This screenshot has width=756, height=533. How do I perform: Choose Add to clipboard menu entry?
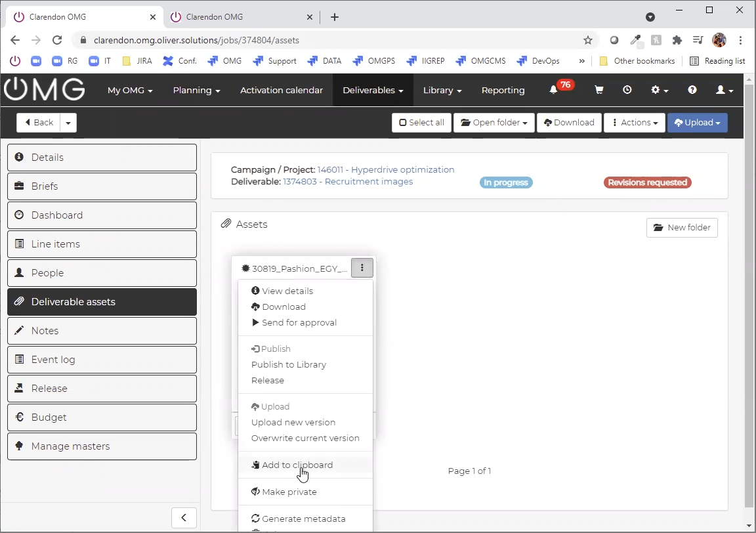297,465
